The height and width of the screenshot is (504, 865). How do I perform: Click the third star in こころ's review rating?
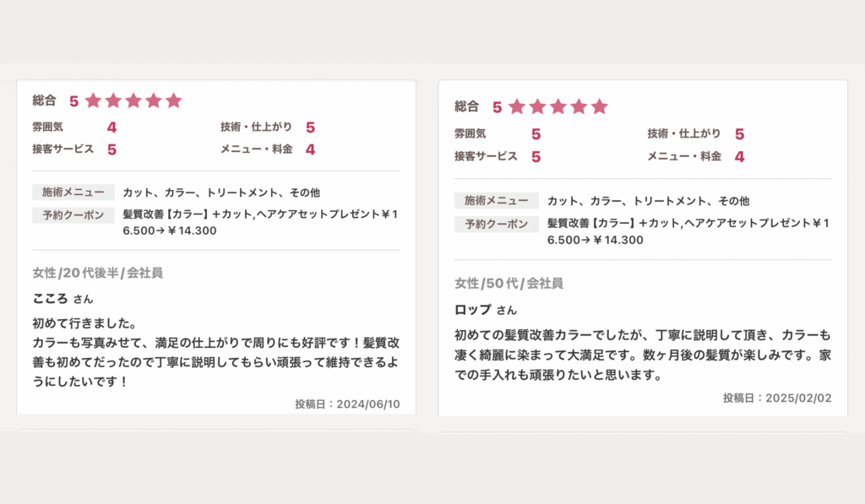click(133, 100)
